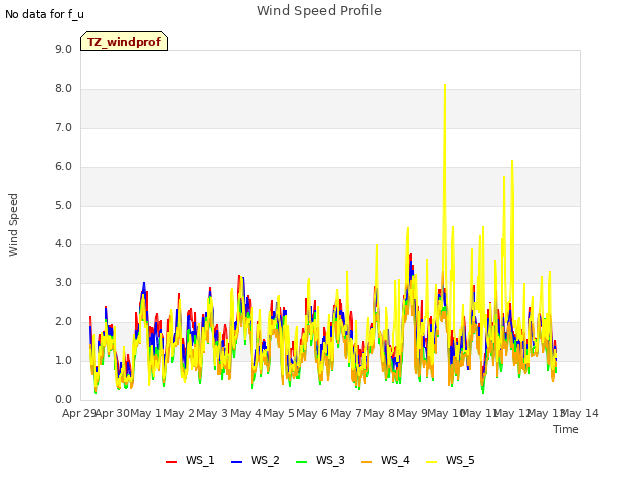Click the May 14 x-axis date label
This screenshot has width=640, height=480.
(580, 413)
